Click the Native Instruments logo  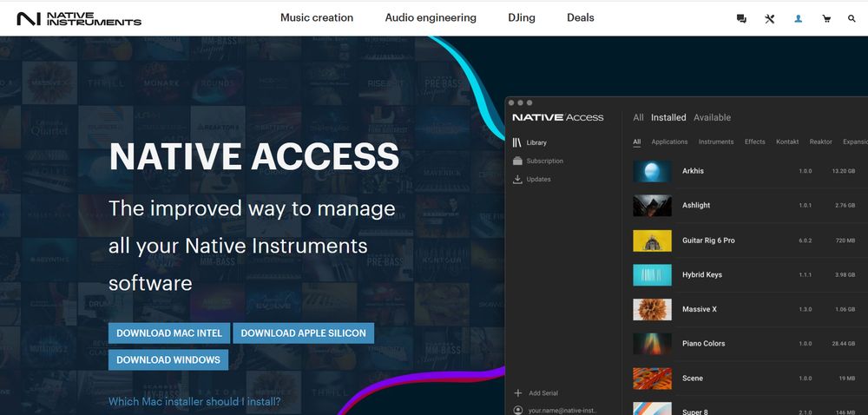coord(79,19)
